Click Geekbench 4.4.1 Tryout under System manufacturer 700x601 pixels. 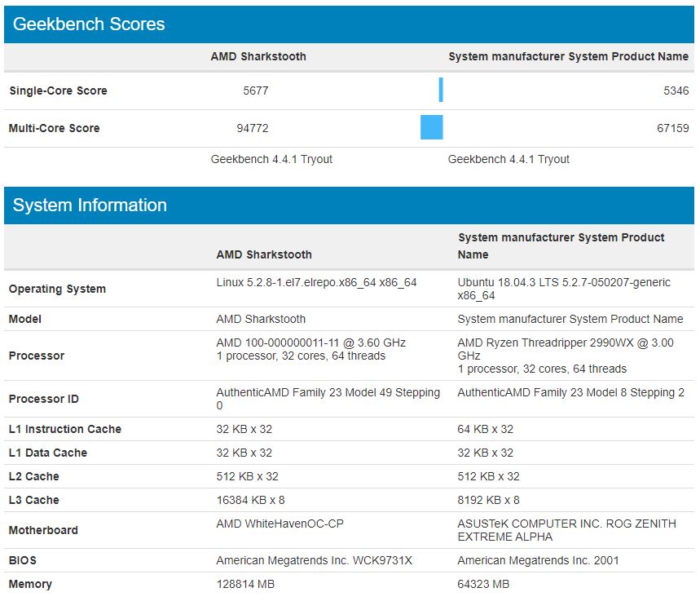[508, 160]
